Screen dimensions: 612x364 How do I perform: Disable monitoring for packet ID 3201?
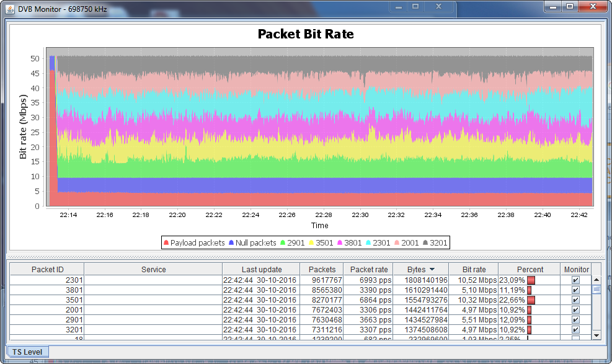click(x=575, y=330)
